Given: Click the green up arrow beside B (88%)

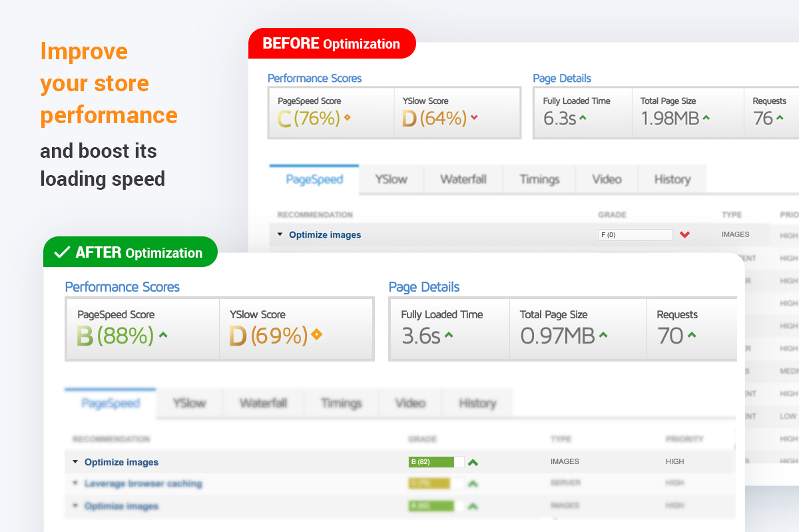Looking at the screenshot, I should (x=163, y=334).
